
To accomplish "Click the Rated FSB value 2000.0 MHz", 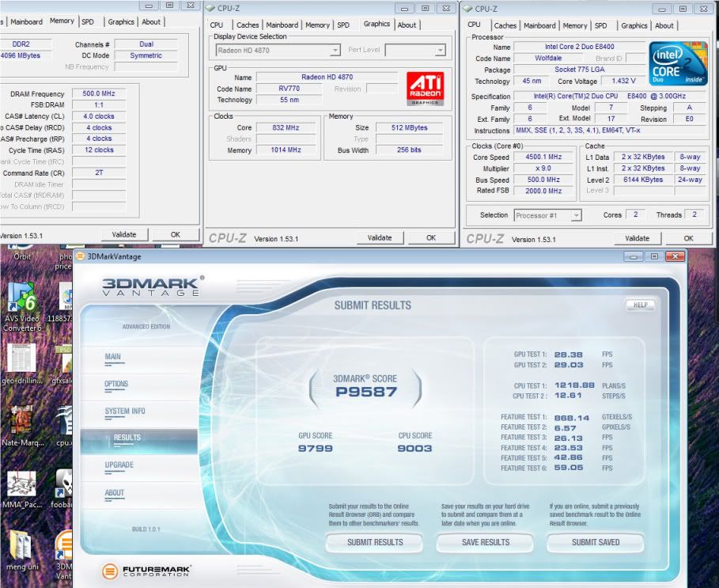I will pos(543,191).
